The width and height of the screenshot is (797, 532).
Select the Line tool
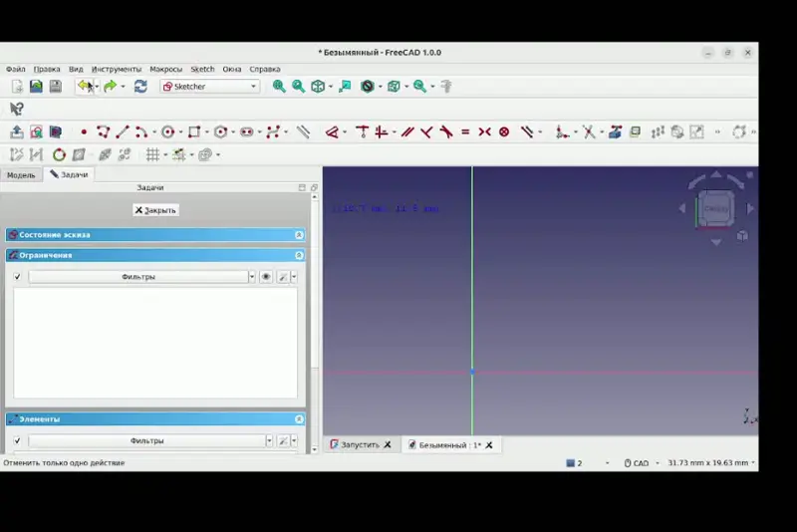click(x=123, y=133)
